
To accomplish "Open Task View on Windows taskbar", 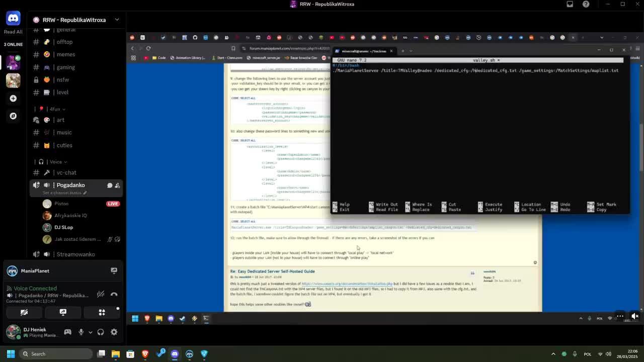I will [x=101, y=354].
